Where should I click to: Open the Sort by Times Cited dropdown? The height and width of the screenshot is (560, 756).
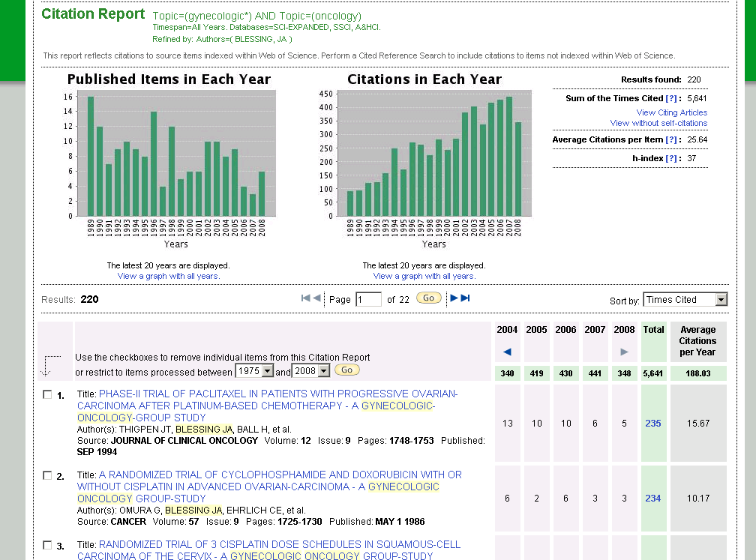tap(685, 300)
